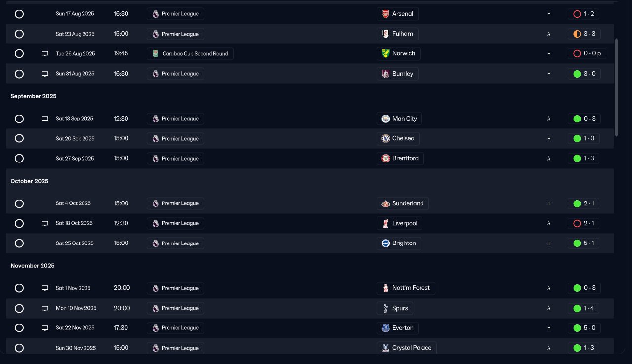Click the Arsenal club crest icon
This screenshot has height=364, width=632.
(x=386, y=14)
